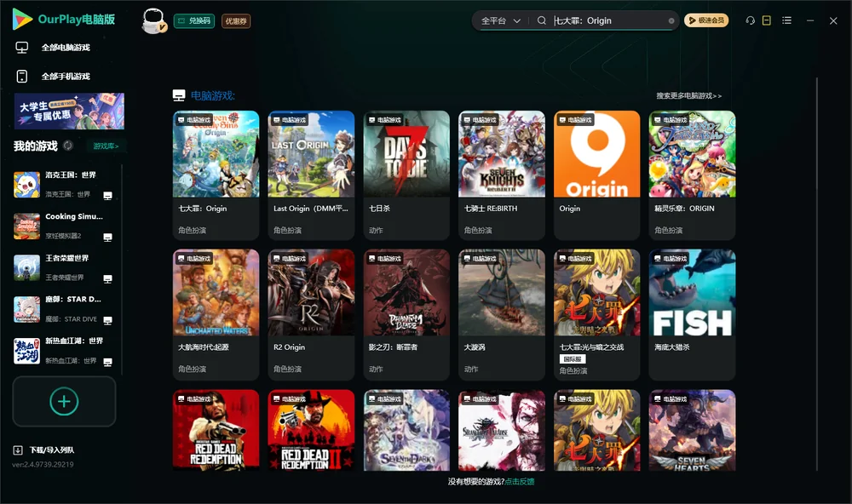Click 搜索更多电脑游戏>> link
This screenshot has height=504, width=852.
tap(688, 95)
